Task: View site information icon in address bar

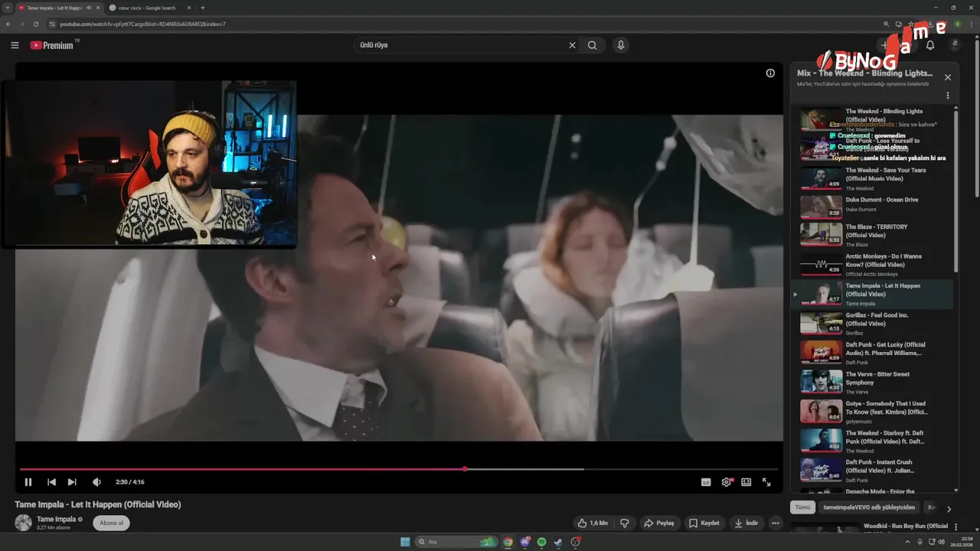Action: (52, 24)
